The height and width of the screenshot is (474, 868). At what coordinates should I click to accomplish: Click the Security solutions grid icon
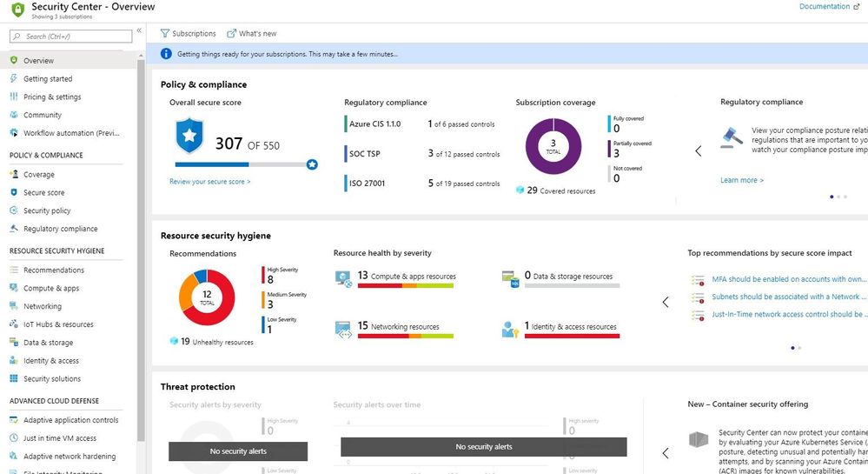coord(14,378)
